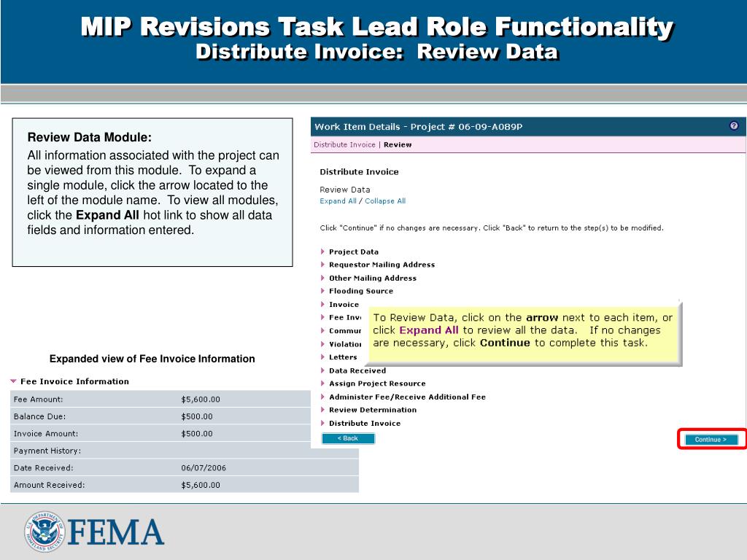The height and width of the screenshot is (560, 747).
Task: Click the Review Data subheading
Action: click(x=344, y=190)
